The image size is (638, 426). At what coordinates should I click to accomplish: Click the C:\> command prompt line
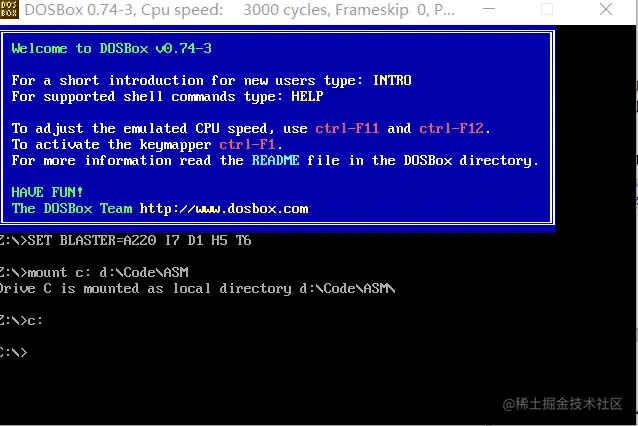[x=14, y=352]
